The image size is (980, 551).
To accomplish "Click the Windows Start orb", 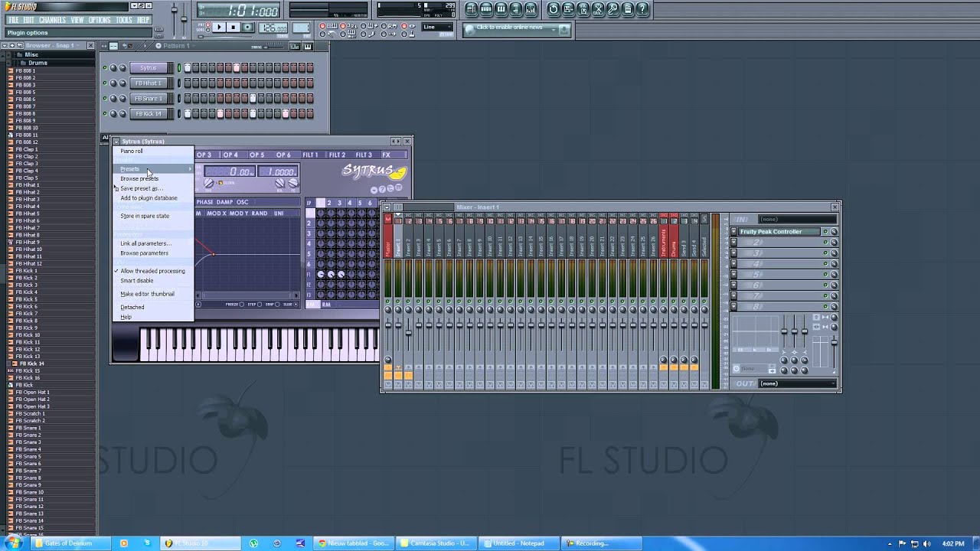I will [13, 543].
